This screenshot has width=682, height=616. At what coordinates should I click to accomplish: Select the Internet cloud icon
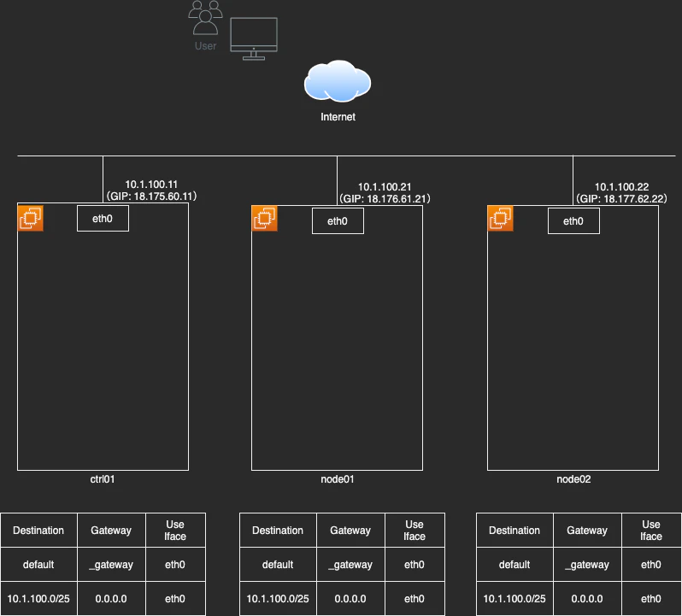[338, 81]
